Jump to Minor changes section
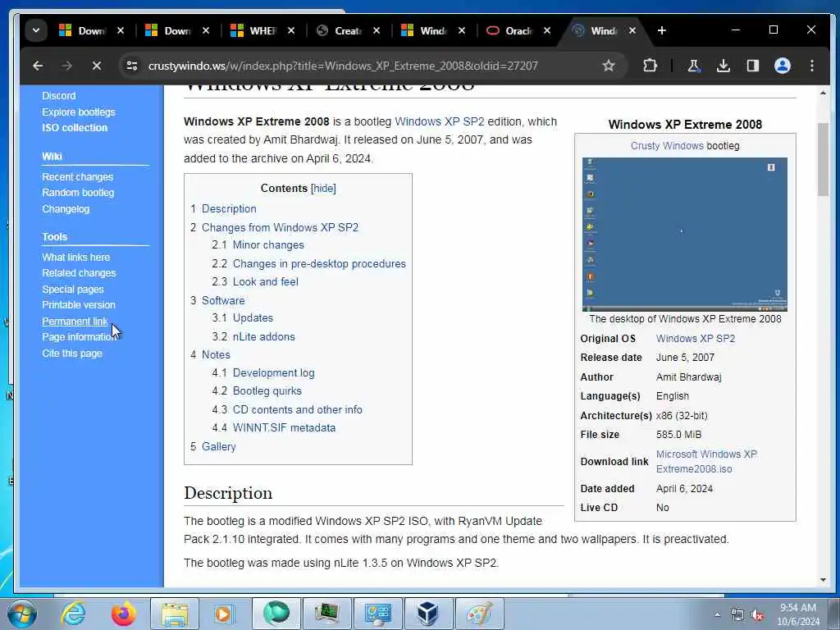 pos(268,244)
